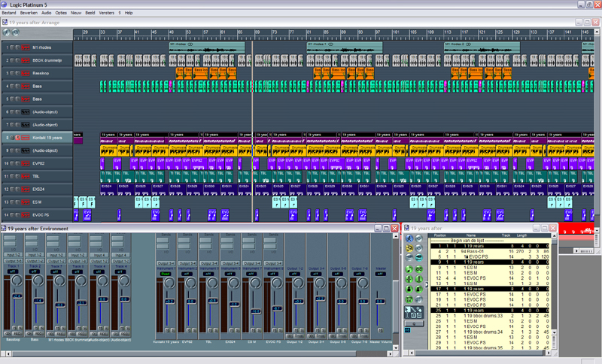Mute the Kontakt 19 years mixer channel
This screenshot has width=602, height=364.
point(167,330)
